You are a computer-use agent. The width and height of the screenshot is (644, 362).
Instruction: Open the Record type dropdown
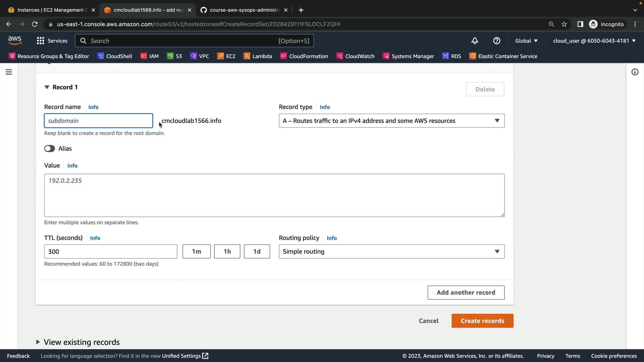[391, 121]
